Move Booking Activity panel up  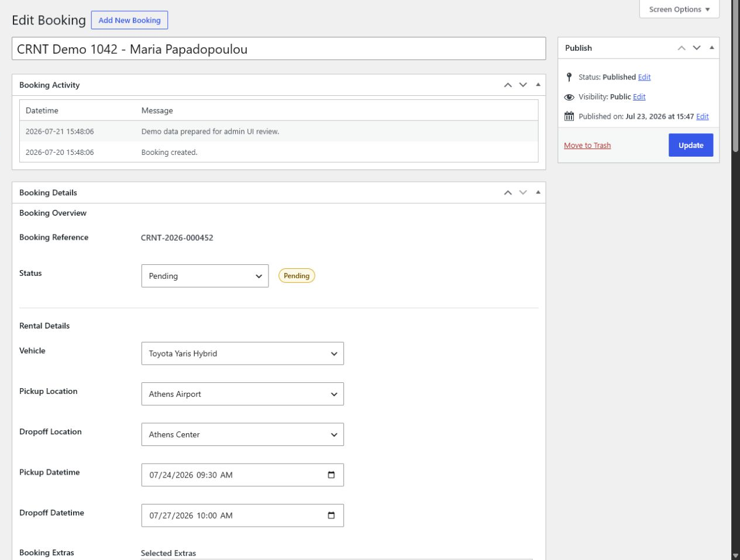508,85
